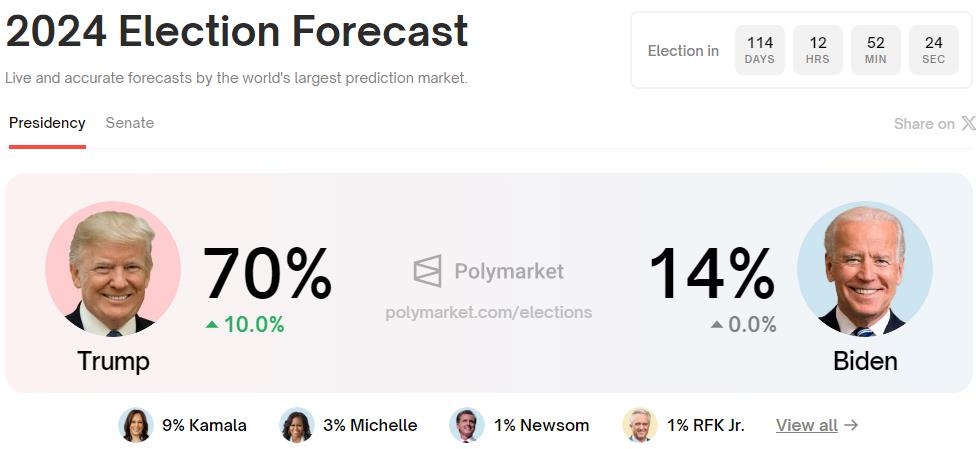Click the X logo beside Share on
The image size is (976, 449).
point(968,124)
